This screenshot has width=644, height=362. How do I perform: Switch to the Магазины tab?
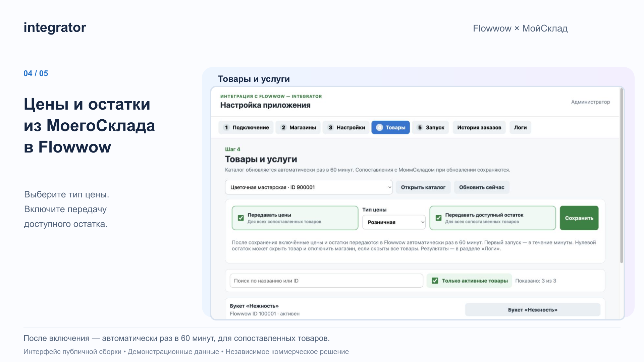[298, 127]
